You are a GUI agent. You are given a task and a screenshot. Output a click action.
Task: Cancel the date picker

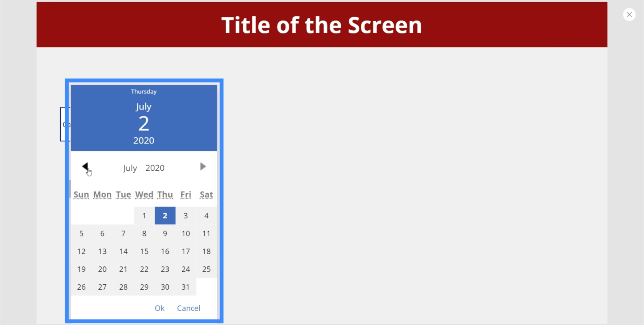click(x=189, y=308)
